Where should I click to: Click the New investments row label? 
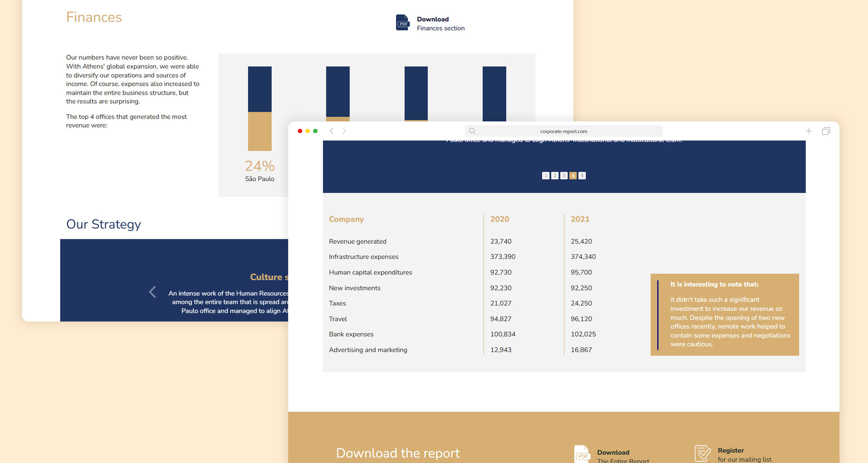pos(355,288)
